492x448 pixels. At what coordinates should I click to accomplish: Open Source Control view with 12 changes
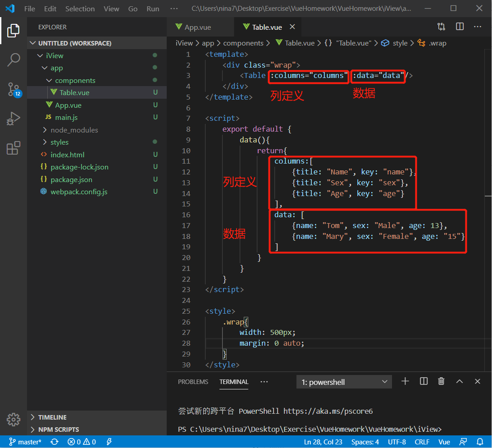pos(14,90)
